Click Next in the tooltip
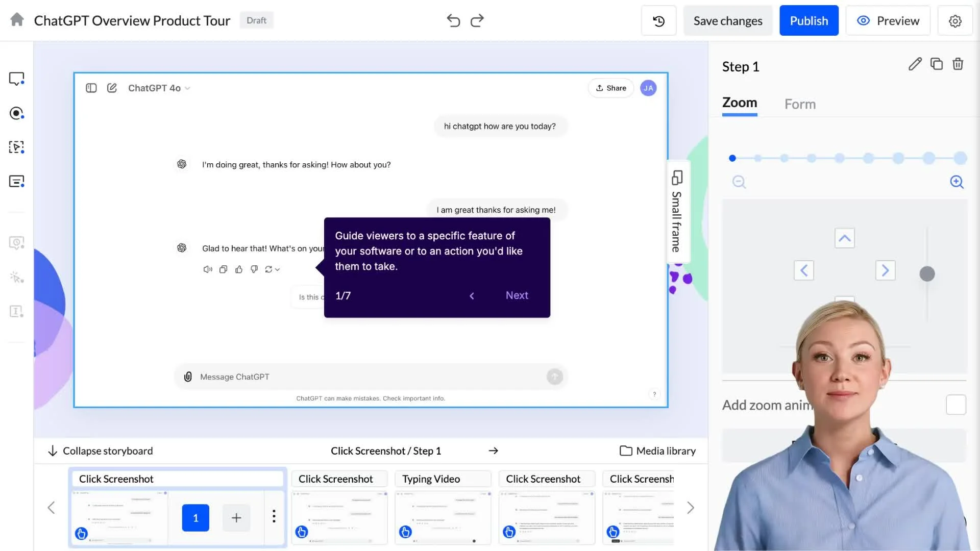The image size is (980, 551). tap(517, 295)
